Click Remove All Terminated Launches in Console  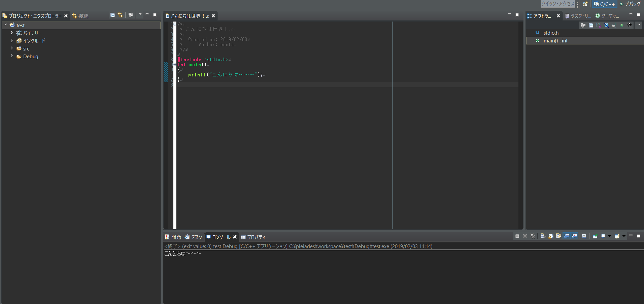[533, 236]
